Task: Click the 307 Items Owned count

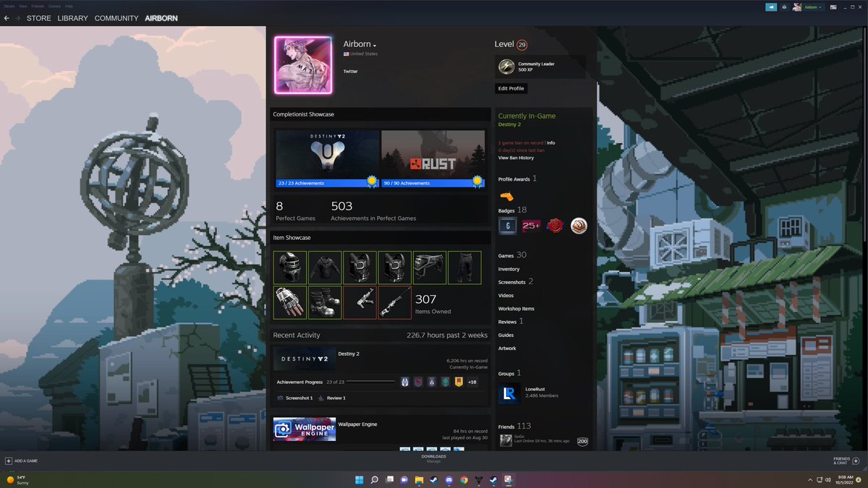Action: [433, 303]
